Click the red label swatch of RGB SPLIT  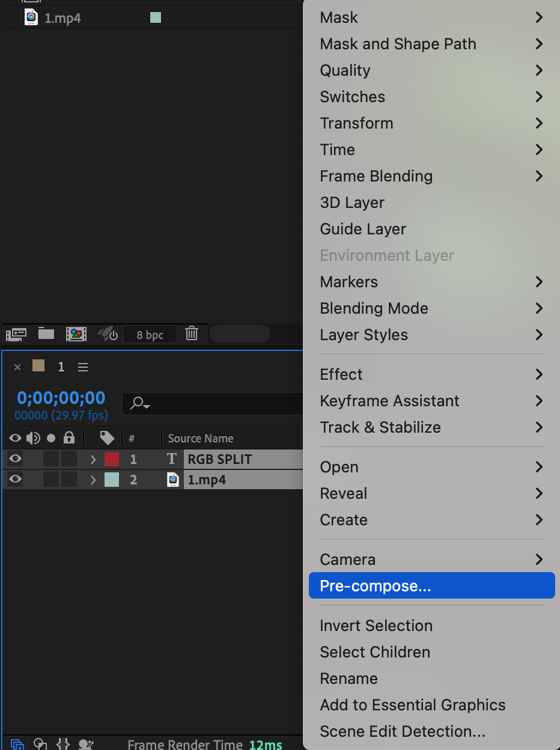(112, 460)
